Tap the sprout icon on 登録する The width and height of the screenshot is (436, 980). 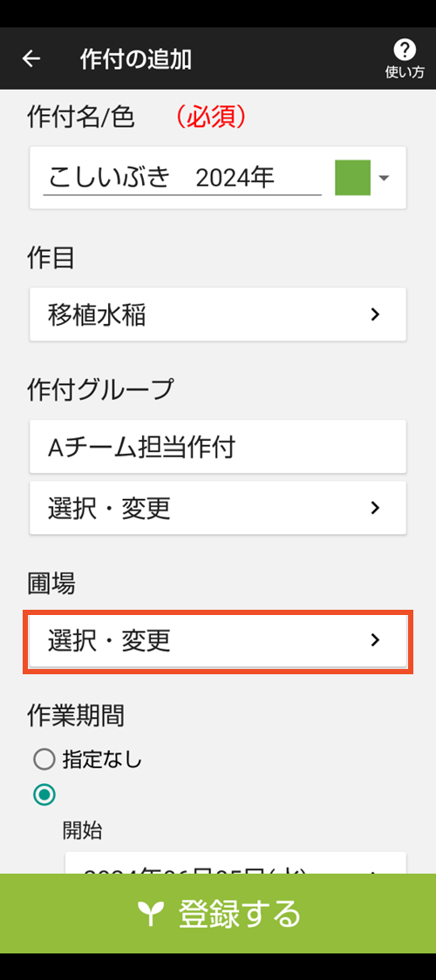[x=150, y=914]
